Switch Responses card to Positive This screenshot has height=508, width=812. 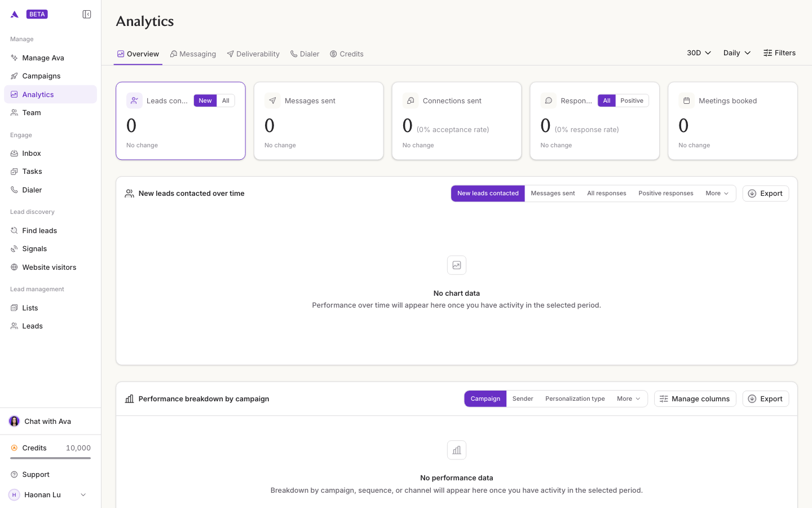[632, 100]
